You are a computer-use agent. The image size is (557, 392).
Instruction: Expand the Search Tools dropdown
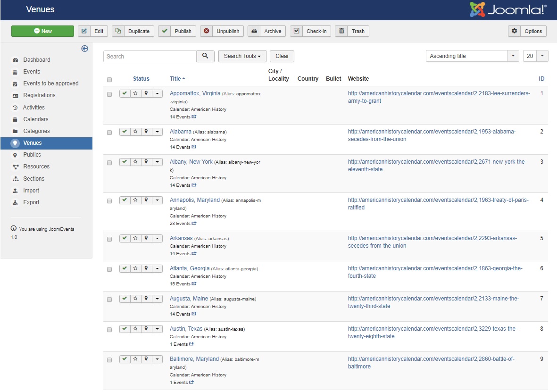pyautogui.click(x=242, y=56)
